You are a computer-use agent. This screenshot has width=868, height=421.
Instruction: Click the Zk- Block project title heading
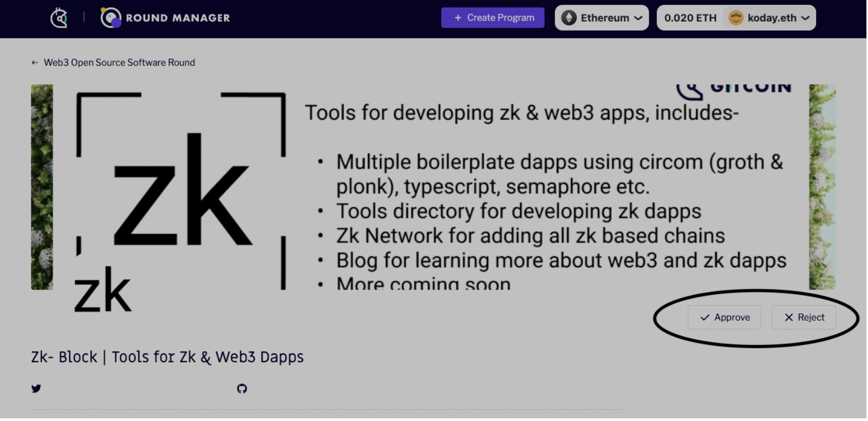coord(167,358)
